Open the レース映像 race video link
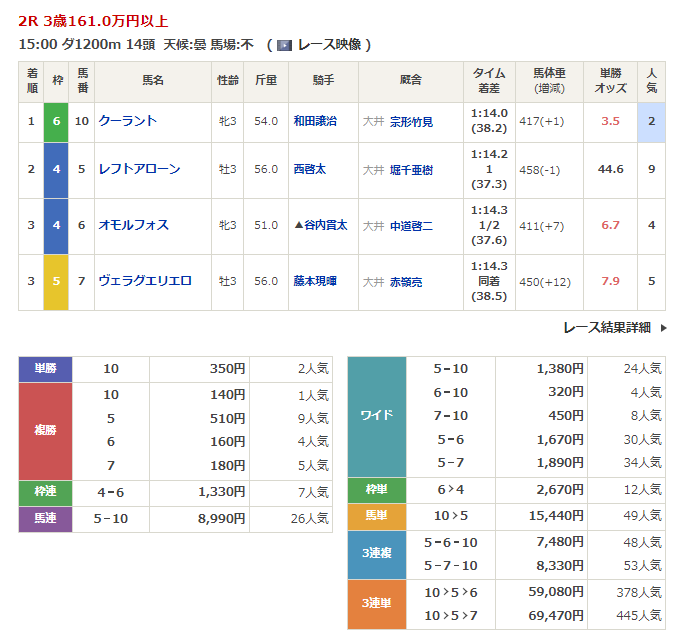 tap(330, 45)
